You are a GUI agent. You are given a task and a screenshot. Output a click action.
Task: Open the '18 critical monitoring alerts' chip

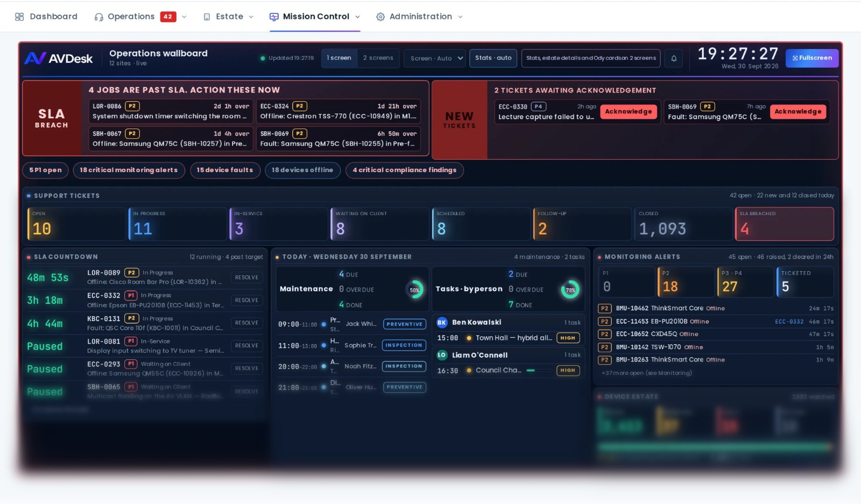[129, 170]
